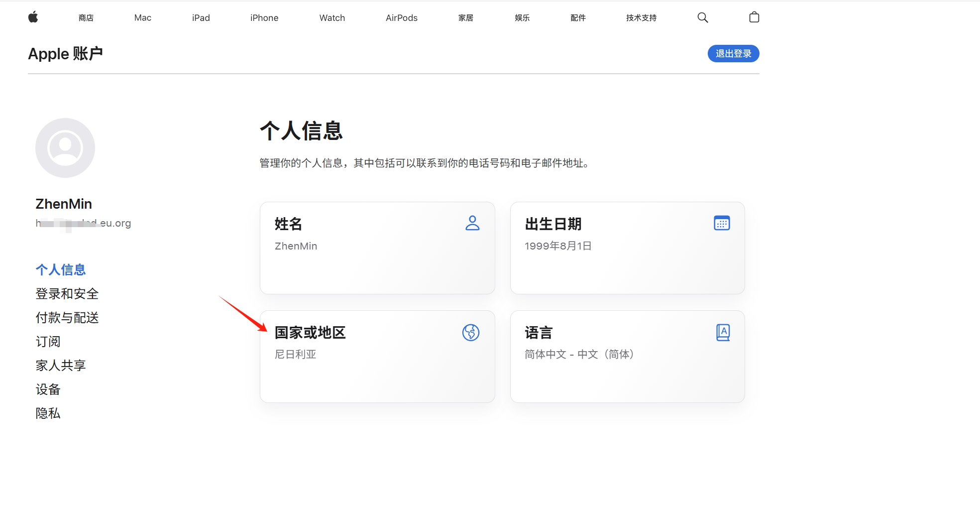980x514 pixels.
Task: Open the Mac menu item
Action: pos(143,18)
